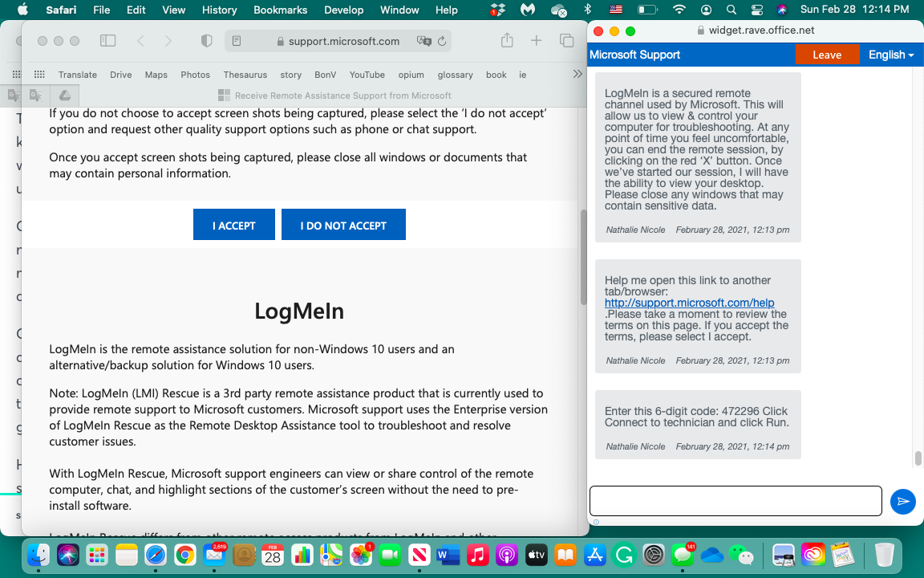Click the reload page icon in address bar
This screenshot has height=578, width=924.
[x=441, y=41]
